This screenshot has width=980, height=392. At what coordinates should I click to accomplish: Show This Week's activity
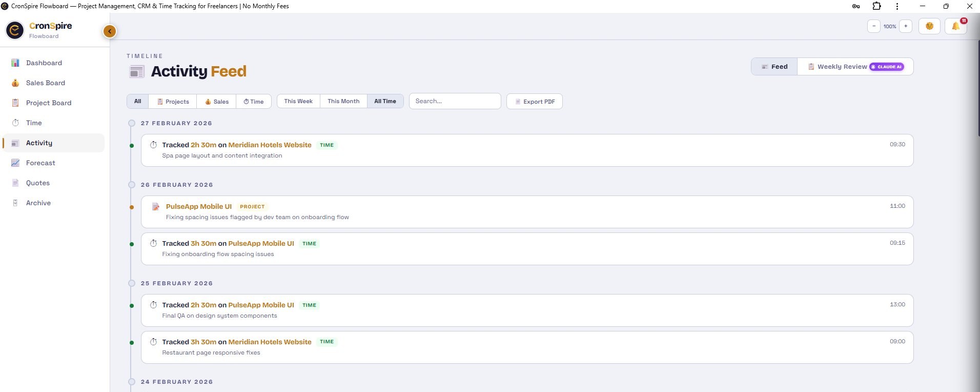tap(298, 101)
